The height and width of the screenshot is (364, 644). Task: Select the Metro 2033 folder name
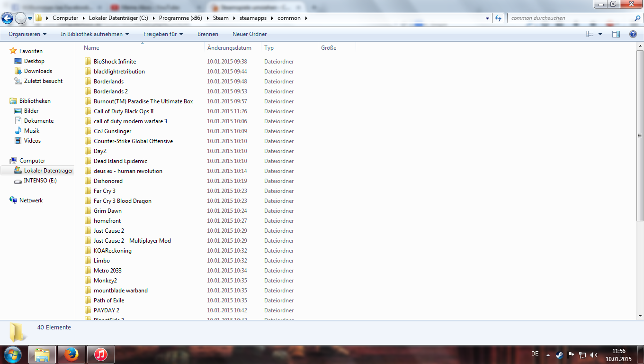[x=107, y=271]
